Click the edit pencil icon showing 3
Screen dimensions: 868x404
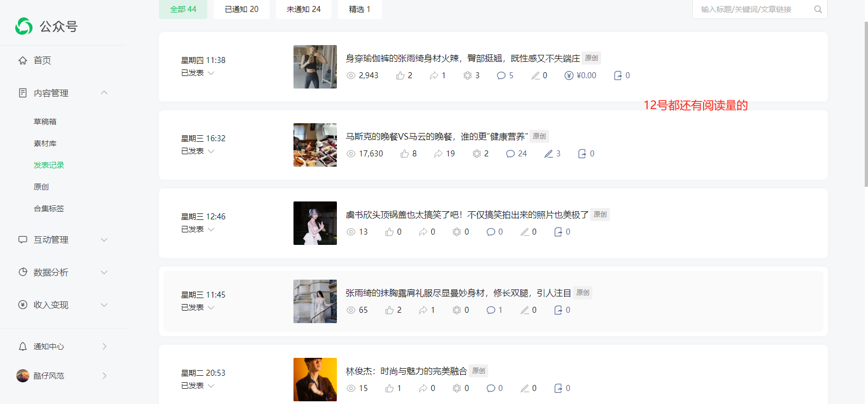(x=549, y=154)
